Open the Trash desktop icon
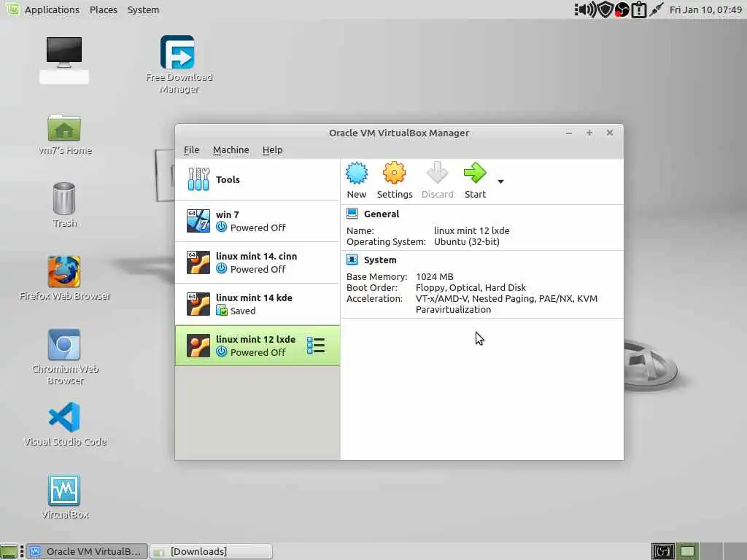The image size is (747, 560). [x=64, y=198]
